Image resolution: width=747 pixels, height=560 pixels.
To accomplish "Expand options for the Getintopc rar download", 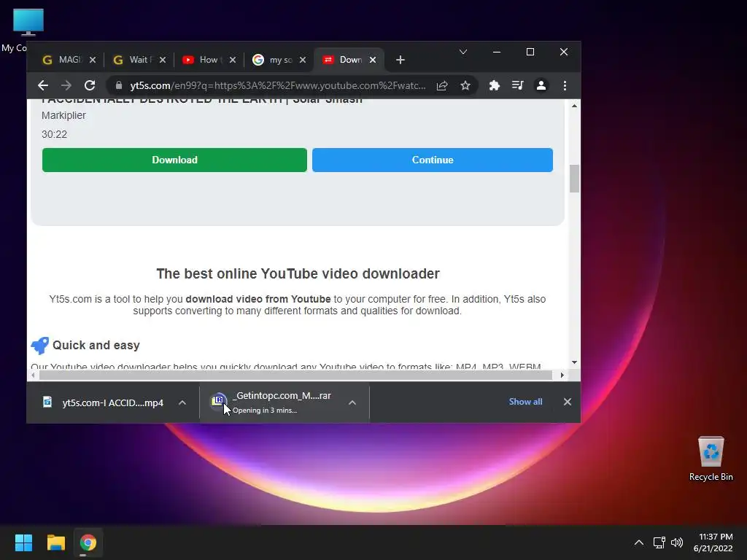I will pos(352,402).
